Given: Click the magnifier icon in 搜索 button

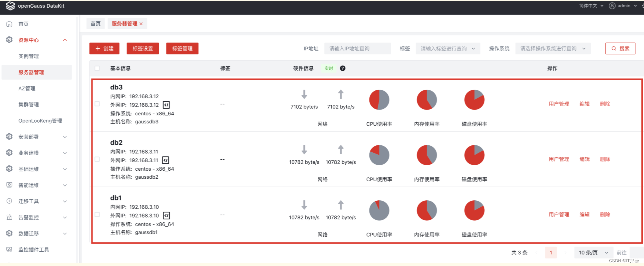Looking at the screenshot, I should (614, 48).
